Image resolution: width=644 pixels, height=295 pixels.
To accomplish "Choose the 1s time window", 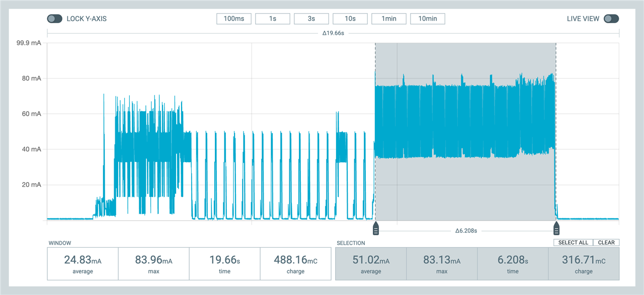I will click(x=273, y=19).
